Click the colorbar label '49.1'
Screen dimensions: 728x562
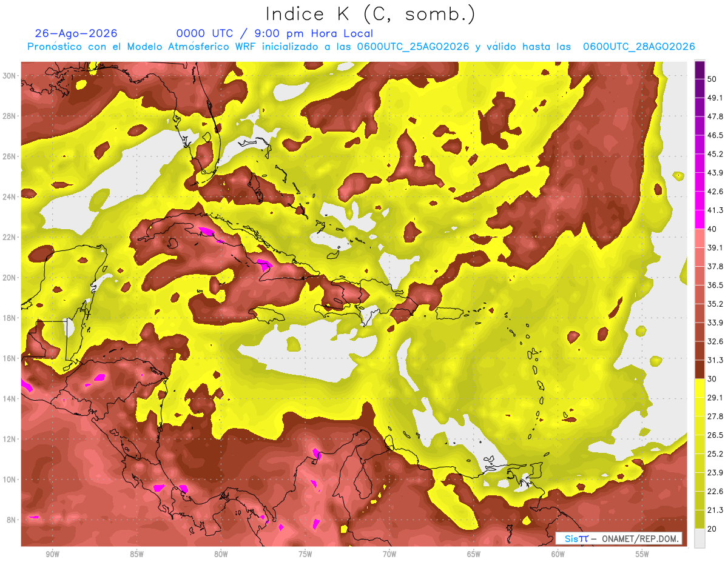tap(715, 98)
